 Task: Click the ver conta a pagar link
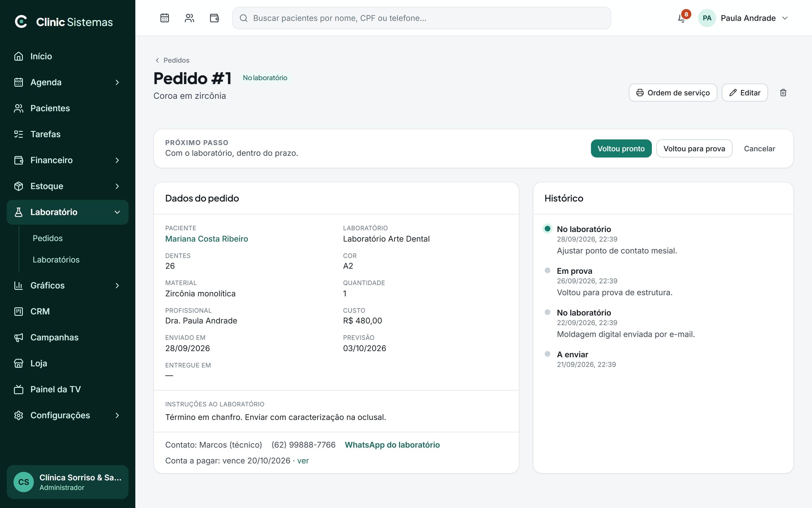pos(303,461)
